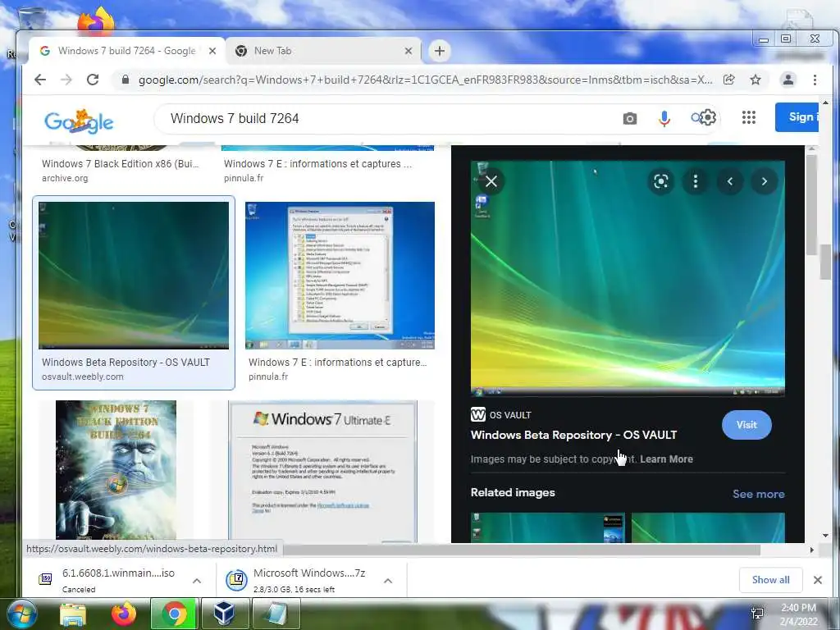
Task: Select the OS VAULT green wallpaper thumbnail
Action: click(134, 276)
